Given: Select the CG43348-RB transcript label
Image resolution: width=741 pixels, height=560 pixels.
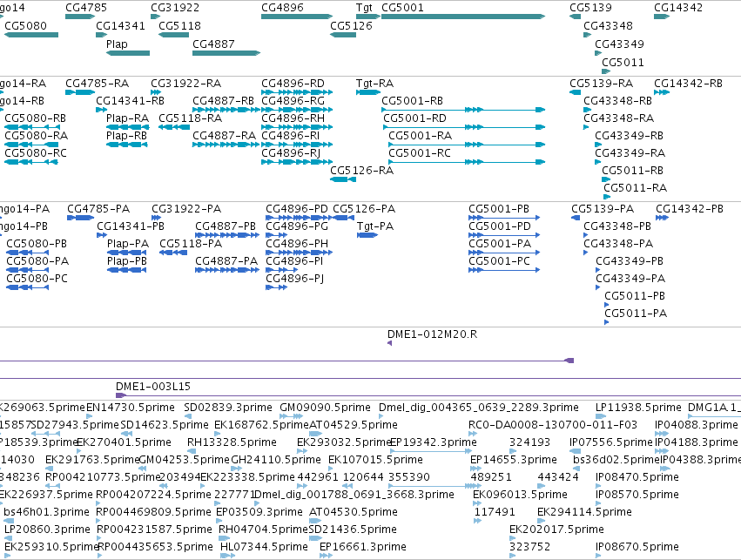Looking at the screenshot, I should tap(617, 101).
